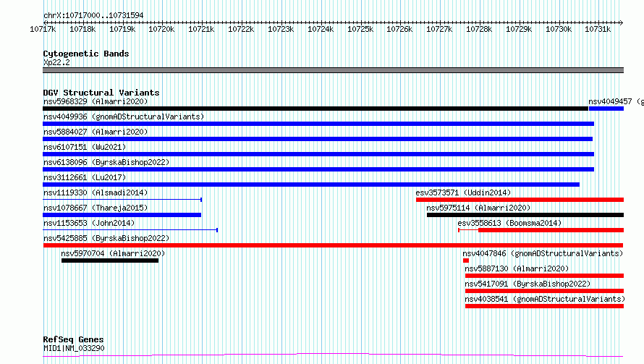The height and width of the screenshot is (364, 644).
Task: Open nsv4038541 (gnomADStructuralVariants) label
Action: (545, 299)
